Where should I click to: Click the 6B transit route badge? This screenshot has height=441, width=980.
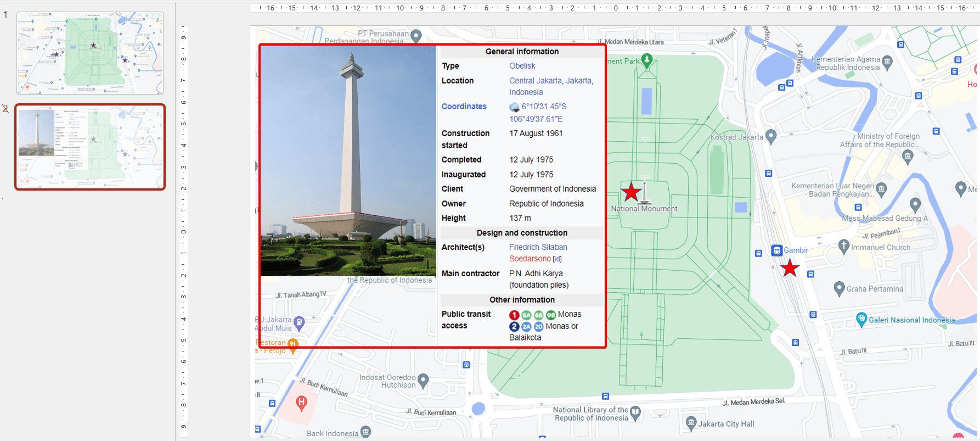tap(538, 315)
